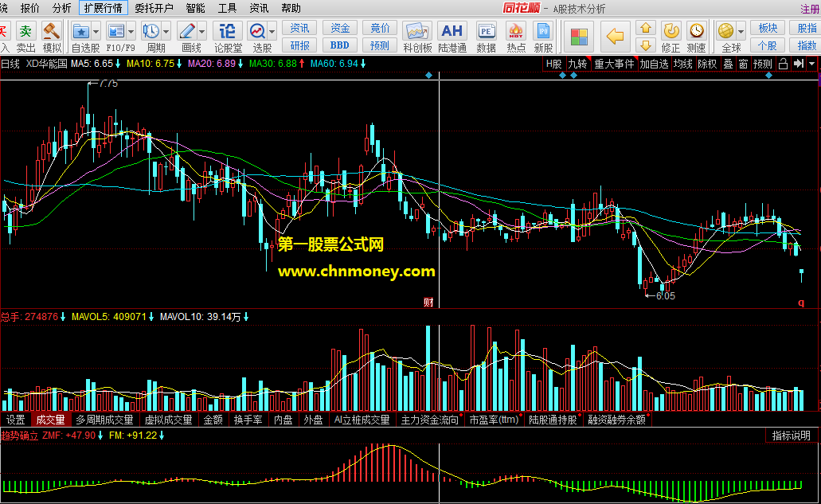Open the chart header options dropdown arrow
This screenshot has height=504, width=821.
coord(812,64)
